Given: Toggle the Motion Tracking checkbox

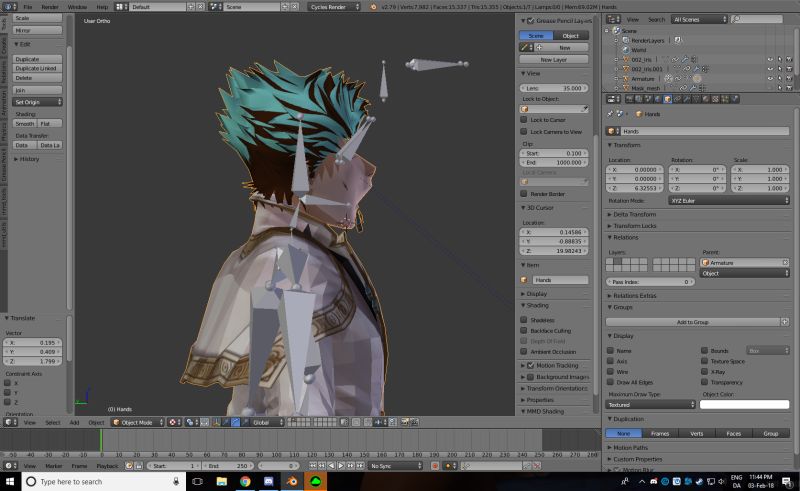Looking at the screenshot, I should click(531, 365).
